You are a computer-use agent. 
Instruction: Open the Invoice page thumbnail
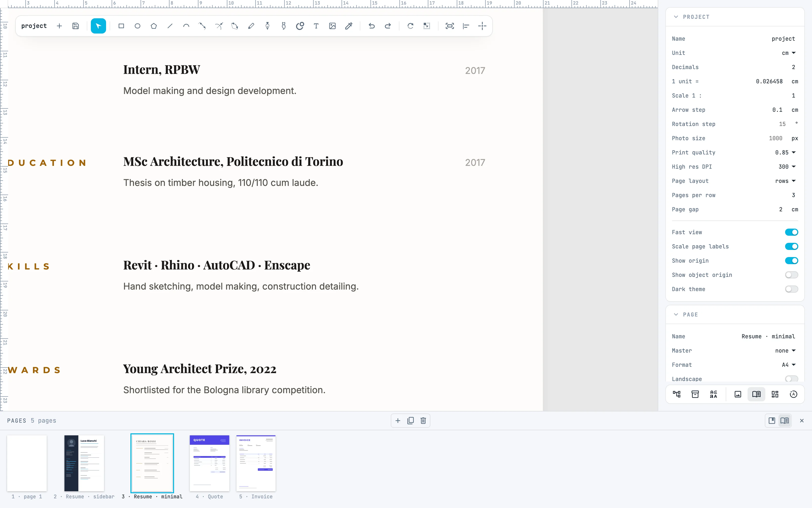point(256,463)
